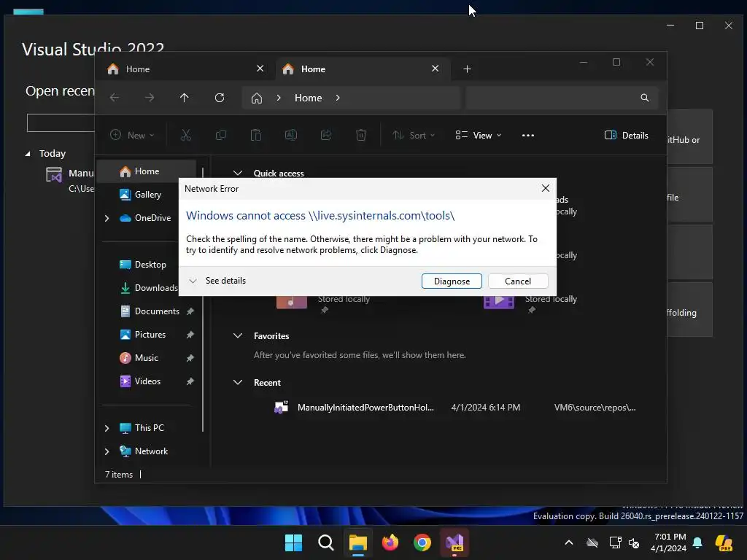
Task: Open the New dropdown menu
Action: [132, 135]
